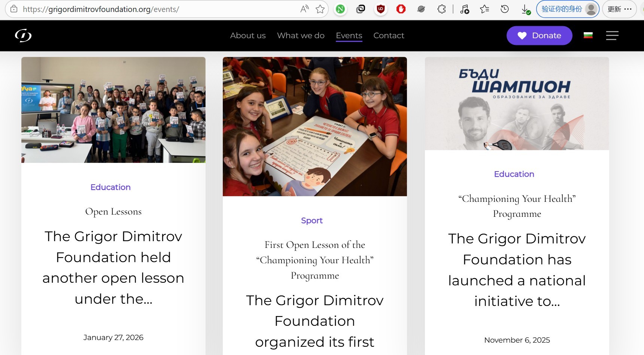Open the grey planet extension icon
The width and height of the screenshot is (644, 355).
pyautogui.click(x=421, y=9)
